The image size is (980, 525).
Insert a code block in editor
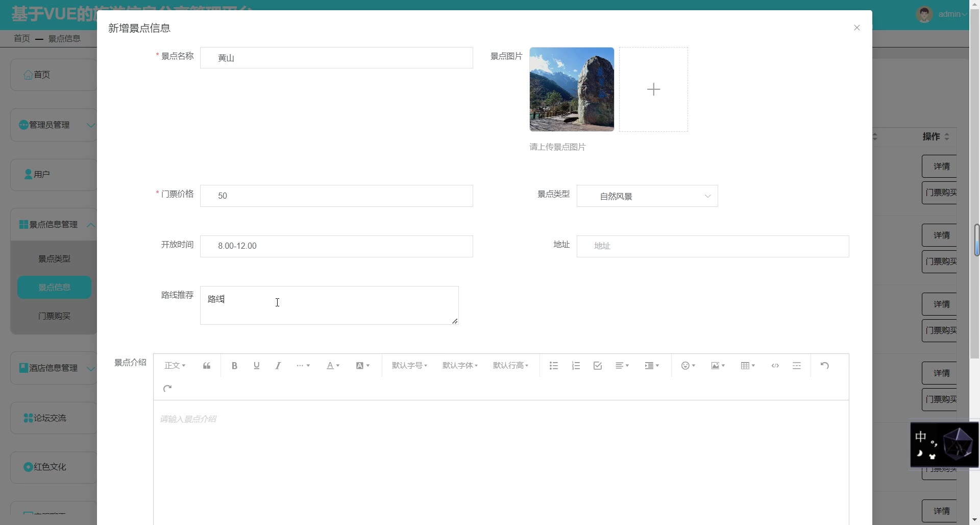click(x=775, y=366)
